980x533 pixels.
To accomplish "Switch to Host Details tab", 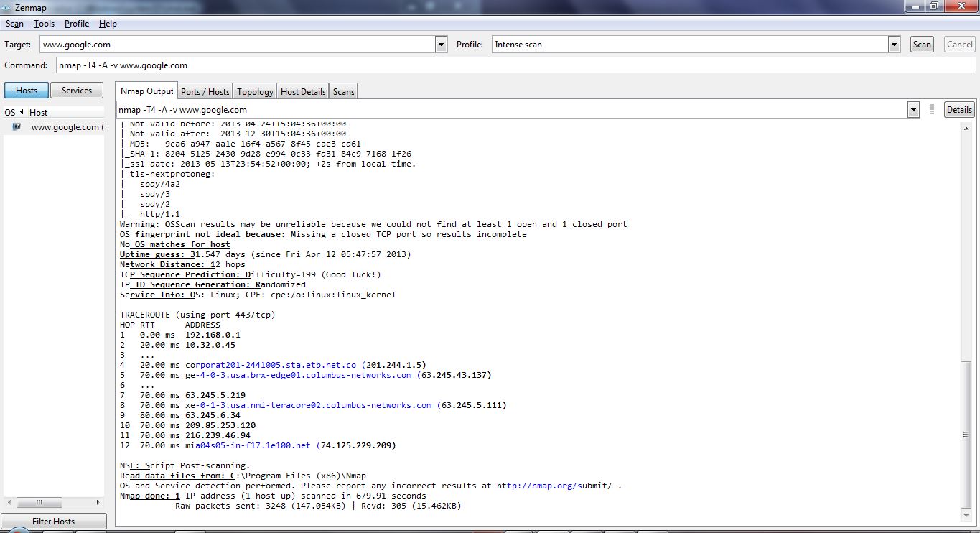I will coord(303,92).
